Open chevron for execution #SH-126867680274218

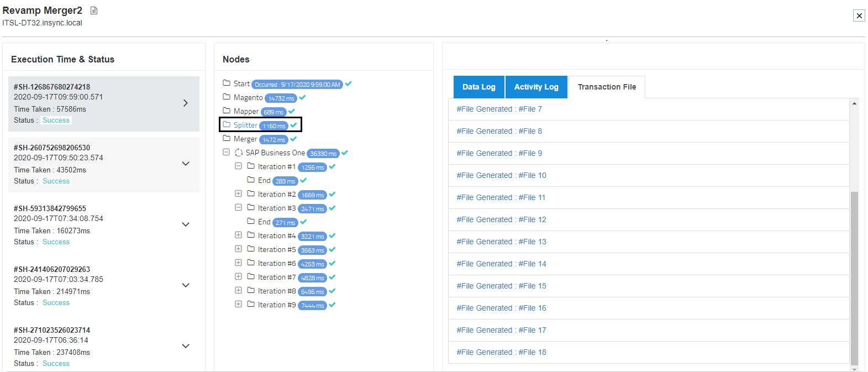(x=186, y=103)
